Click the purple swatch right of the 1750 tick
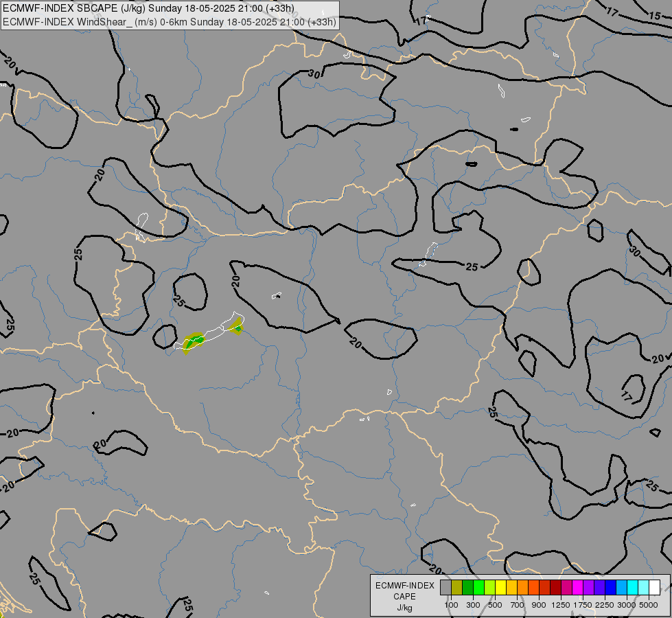 coord(589,588)
